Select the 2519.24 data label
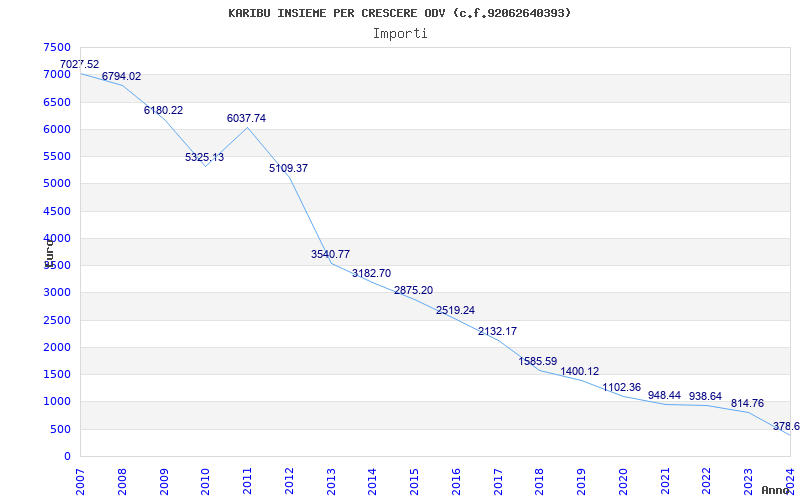 [455, 310]
